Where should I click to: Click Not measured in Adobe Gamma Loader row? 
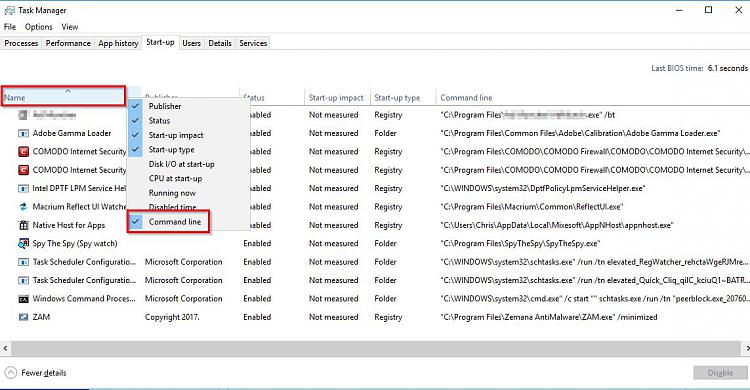point(333,134)
